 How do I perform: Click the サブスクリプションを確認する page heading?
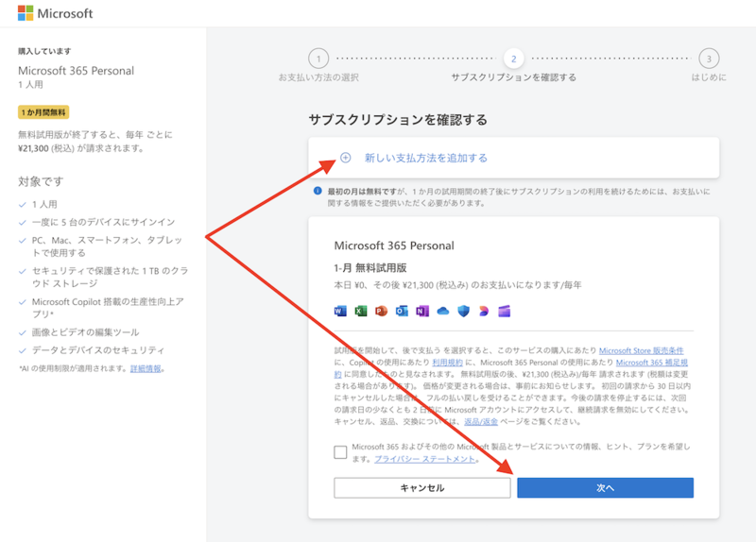(398, 120)
